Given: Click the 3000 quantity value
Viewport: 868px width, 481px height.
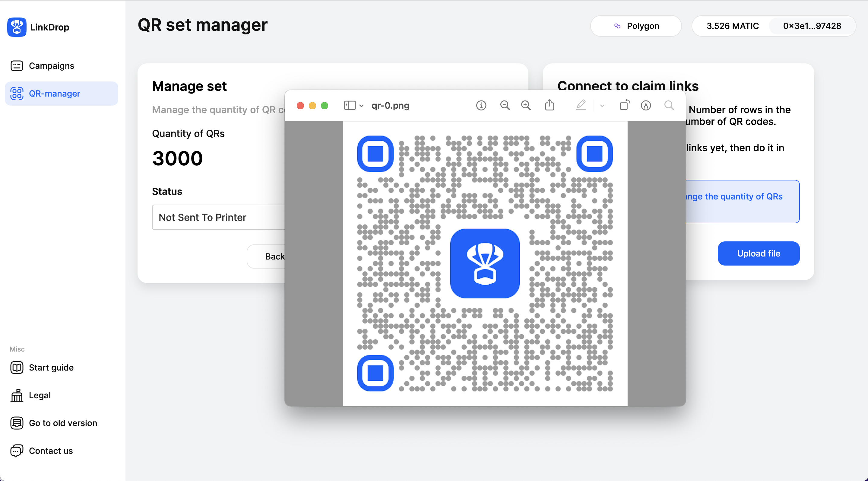Looking at the screenshot, I should tap(177, 158).
